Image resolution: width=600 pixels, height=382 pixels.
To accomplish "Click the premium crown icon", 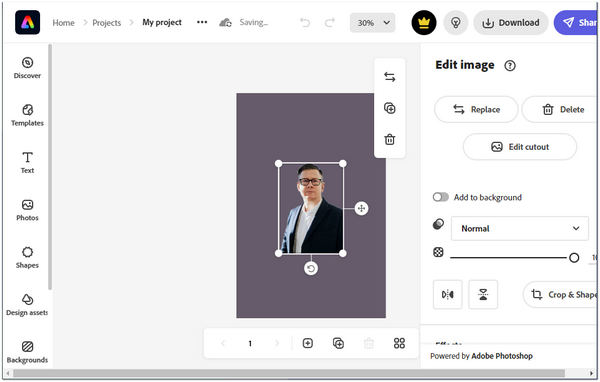I will [424, 23].
